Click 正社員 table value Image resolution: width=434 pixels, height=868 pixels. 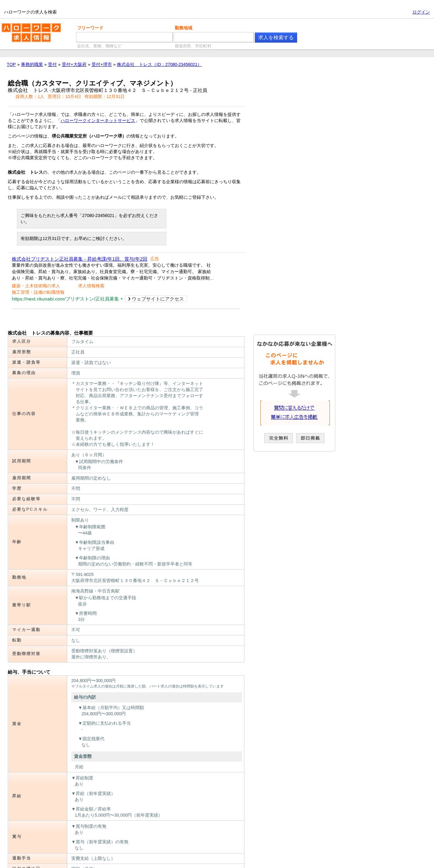[x=78, y=352]
